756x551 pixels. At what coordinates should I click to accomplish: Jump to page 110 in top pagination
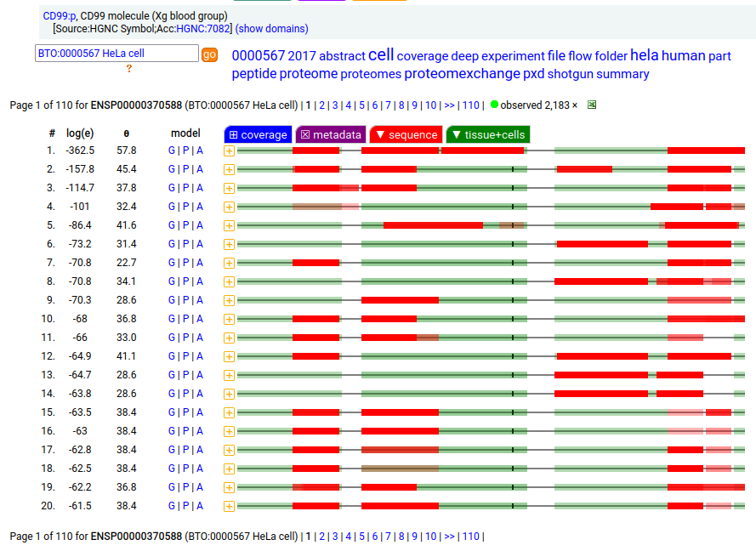coord(470,105)
